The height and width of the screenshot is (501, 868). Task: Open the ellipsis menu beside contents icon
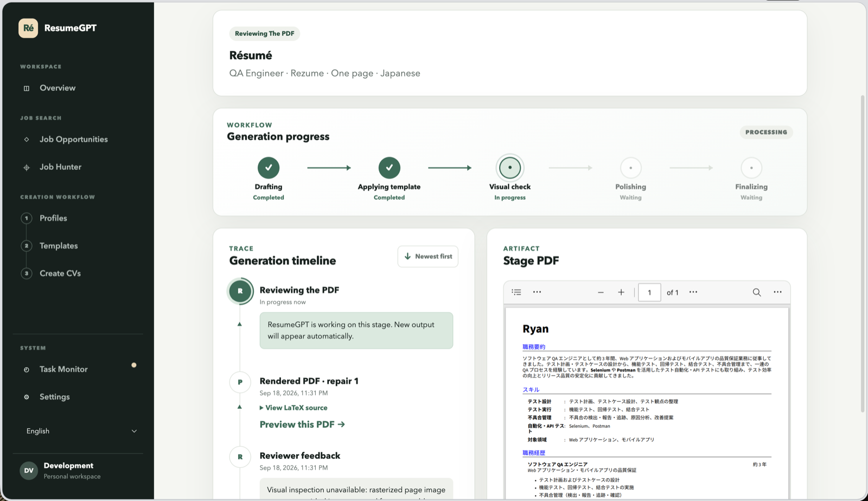537,292
